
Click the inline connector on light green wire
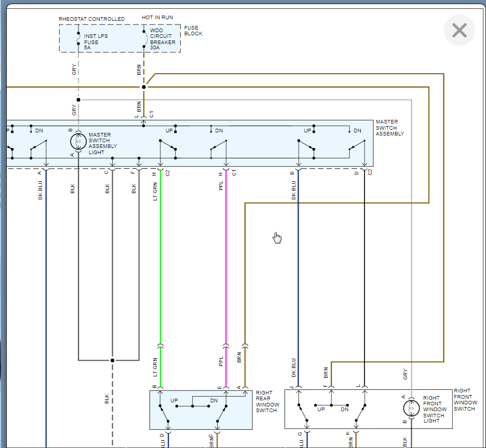[160, 345]
